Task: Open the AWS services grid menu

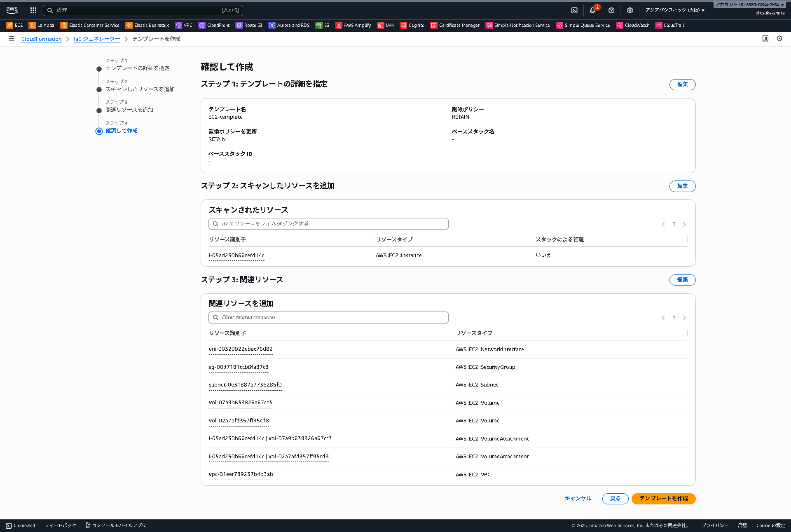Action: click(33, 10)
